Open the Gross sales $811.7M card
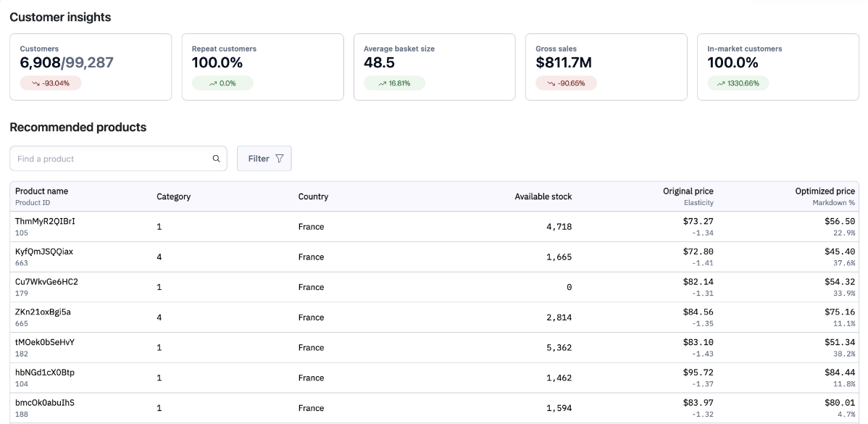Viewport: 868px width, 424px height. click(x=606, y=67)
